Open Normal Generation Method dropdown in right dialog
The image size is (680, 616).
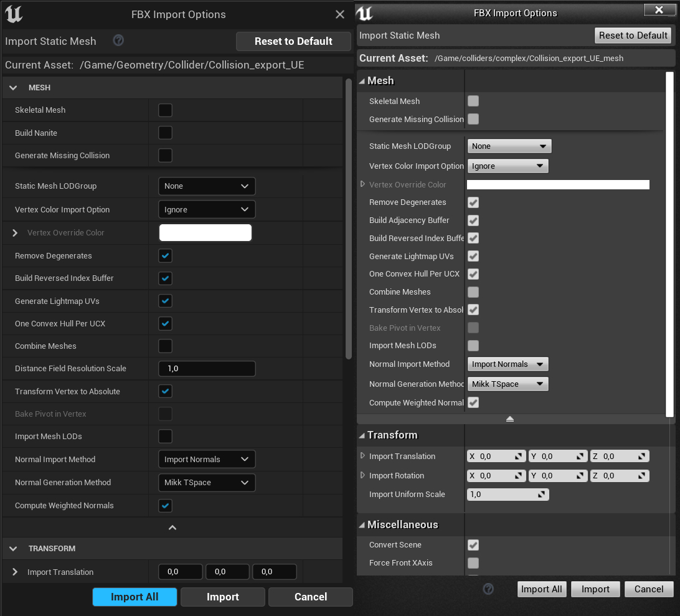[508, 384]
